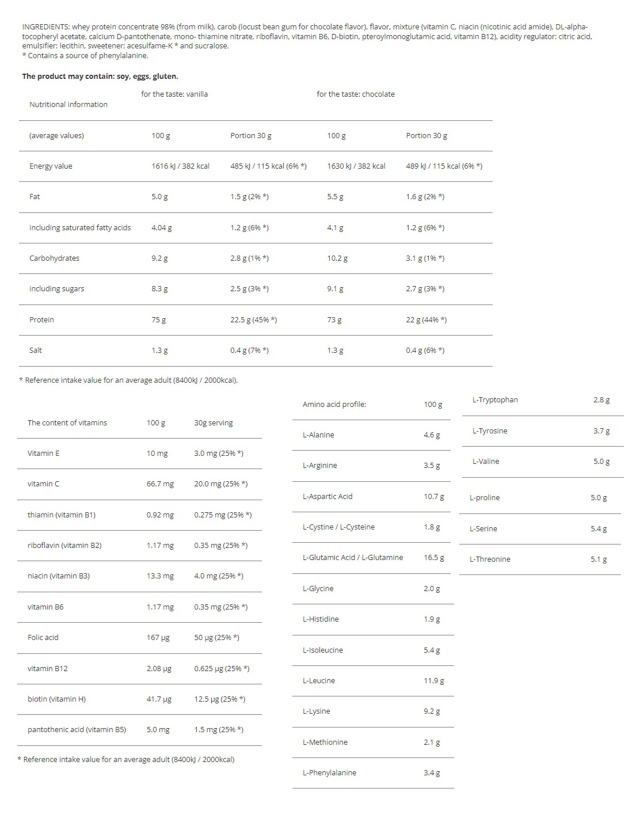The image size is (644, 834).
Task: Click the vanilla protein value '75 g'
Action: point(158,319)
